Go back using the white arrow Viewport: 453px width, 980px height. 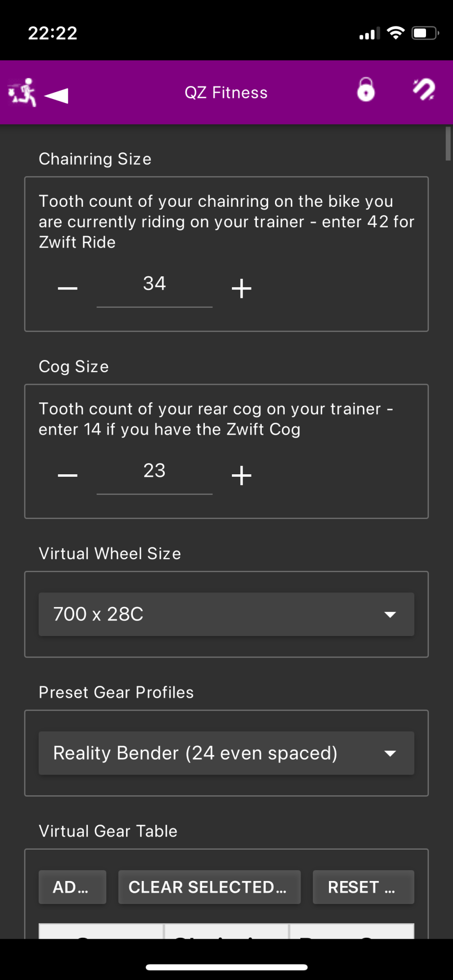point(56,95)
